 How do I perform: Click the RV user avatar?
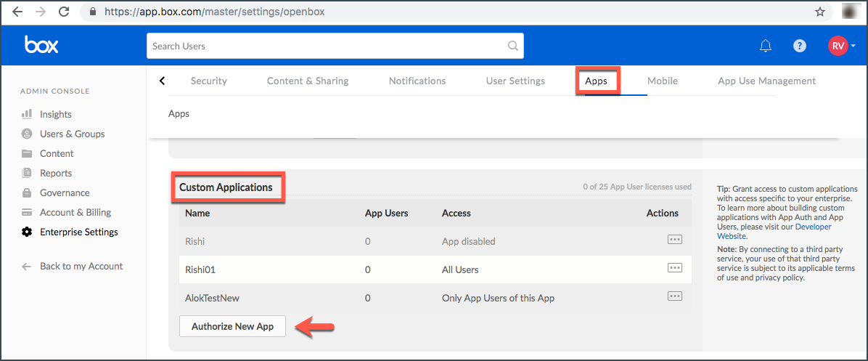click(x=838, y=46)
